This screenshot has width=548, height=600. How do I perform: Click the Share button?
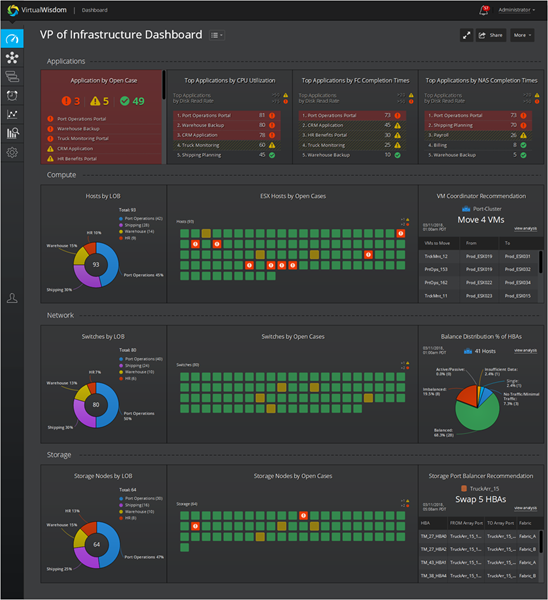coord(491,35)
